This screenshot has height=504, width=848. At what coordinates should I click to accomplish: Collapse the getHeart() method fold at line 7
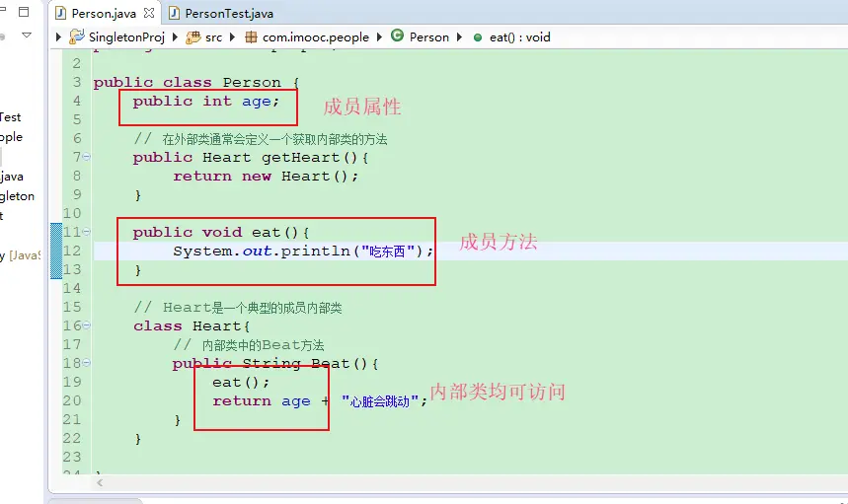(87, 157)
